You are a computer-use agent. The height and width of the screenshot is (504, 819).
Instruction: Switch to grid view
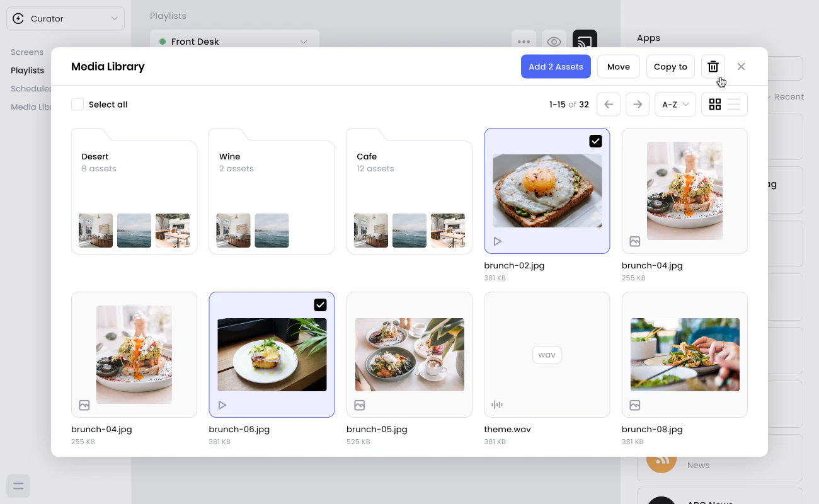point(715,105)
